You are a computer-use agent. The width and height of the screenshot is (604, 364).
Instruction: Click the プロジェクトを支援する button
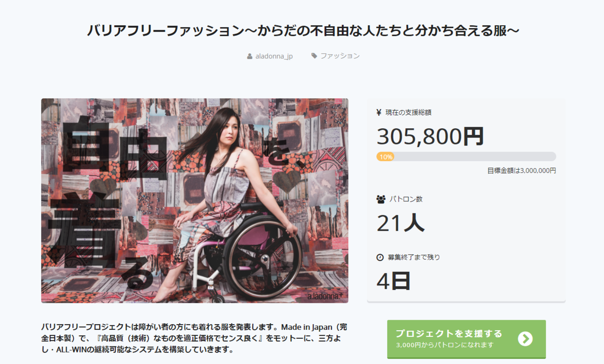tap(466, 339)
